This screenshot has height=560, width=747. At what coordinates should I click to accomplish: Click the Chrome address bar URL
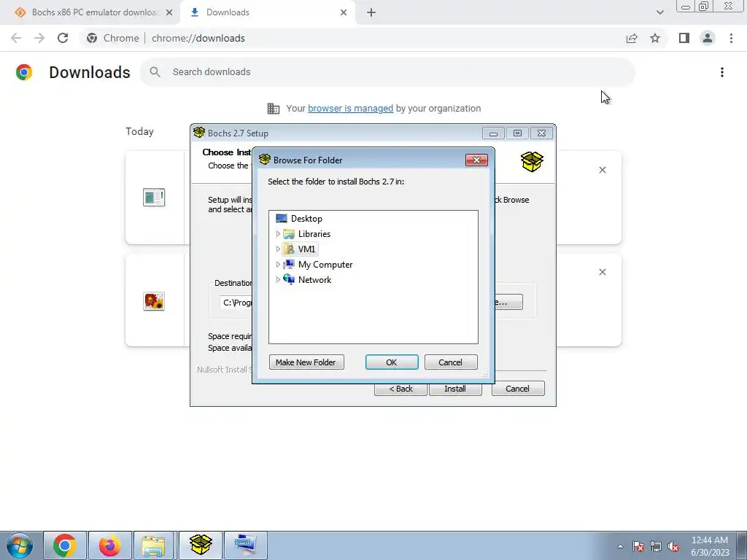pos(198,38)
